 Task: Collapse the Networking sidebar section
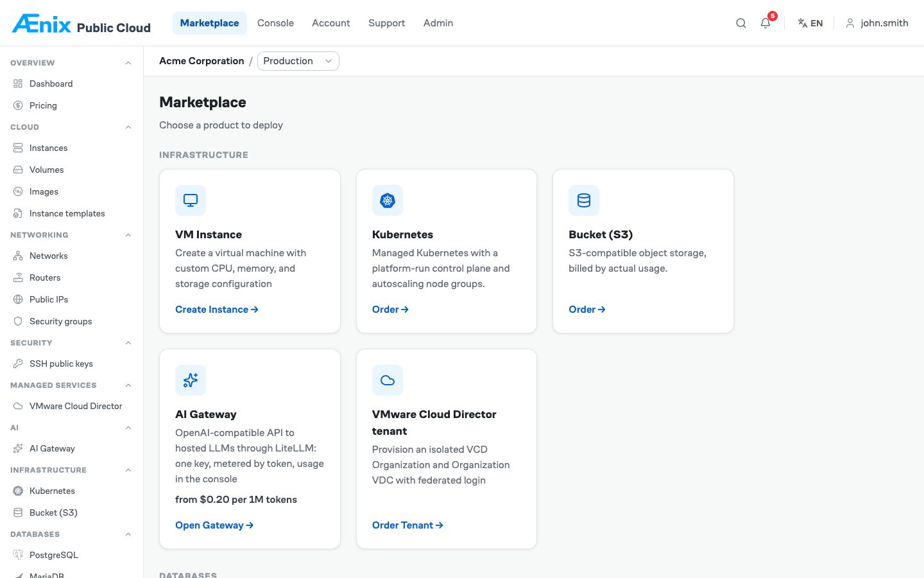coord(128,235)
